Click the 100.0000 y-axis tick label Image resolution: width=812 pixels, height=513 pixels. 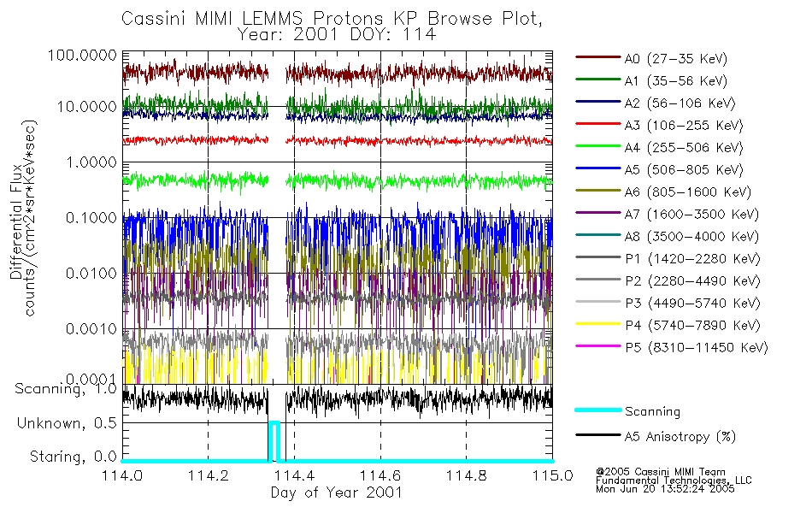82,55
